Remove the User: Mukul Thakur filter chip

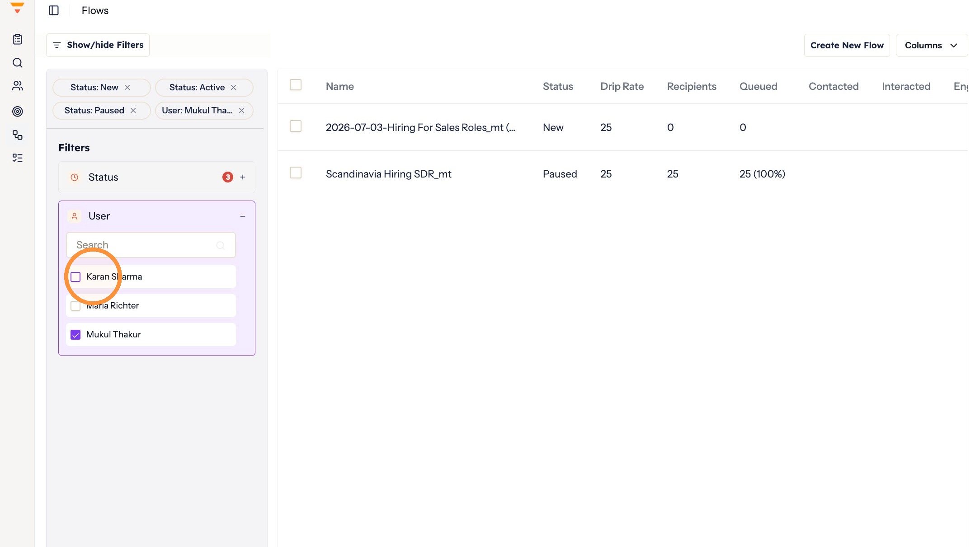tap(242, 111)
